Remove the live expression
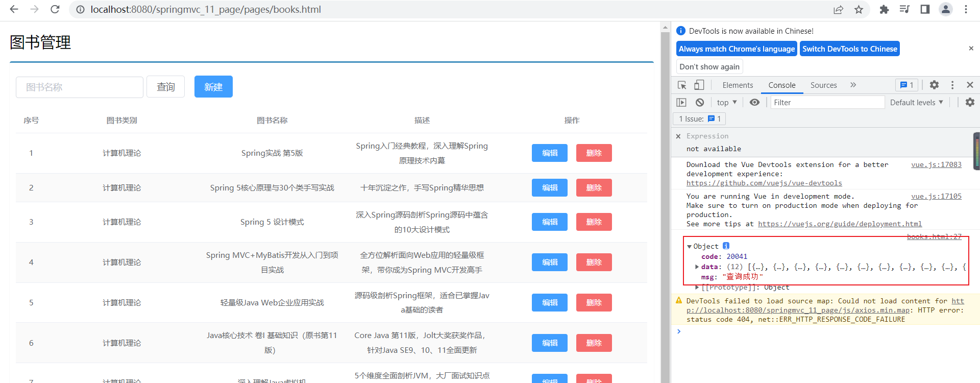Screen dimensions: 980x383 [678, 136]
